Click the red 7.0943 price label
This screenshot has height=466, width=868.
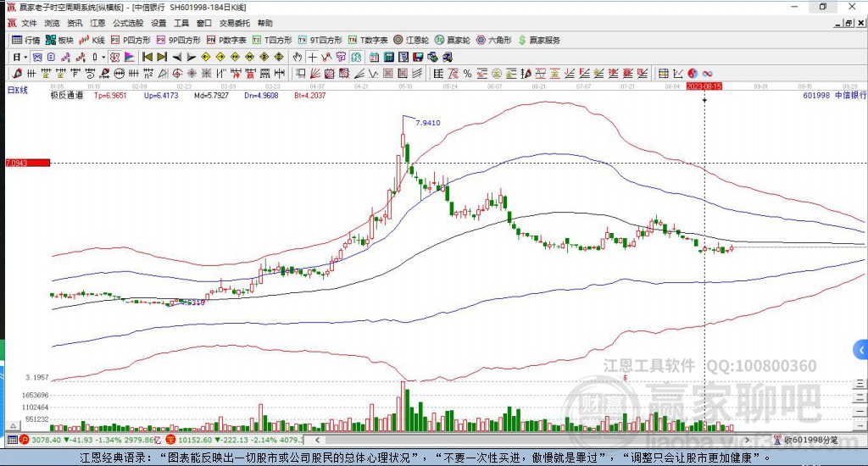(x=28, y=163)
